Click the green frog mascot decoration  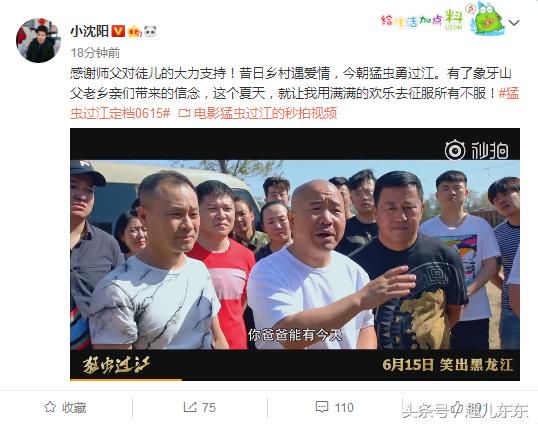pos(488,19)
